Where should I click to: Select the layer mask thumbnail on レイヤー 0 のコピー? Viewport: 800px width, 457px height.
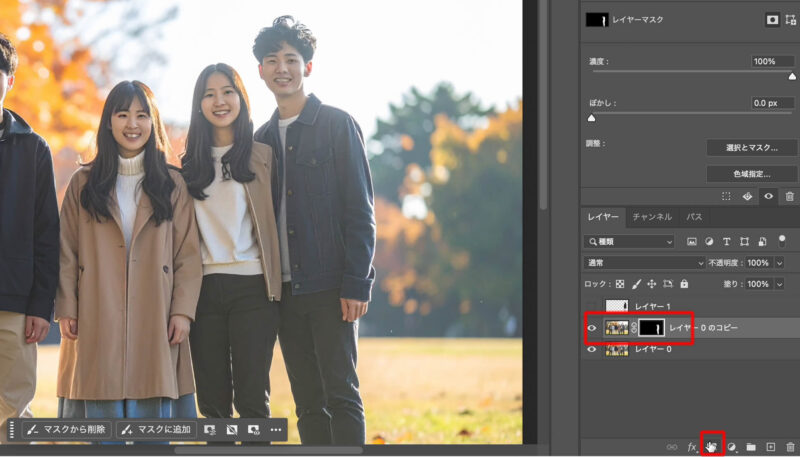(x=652, y=328)
